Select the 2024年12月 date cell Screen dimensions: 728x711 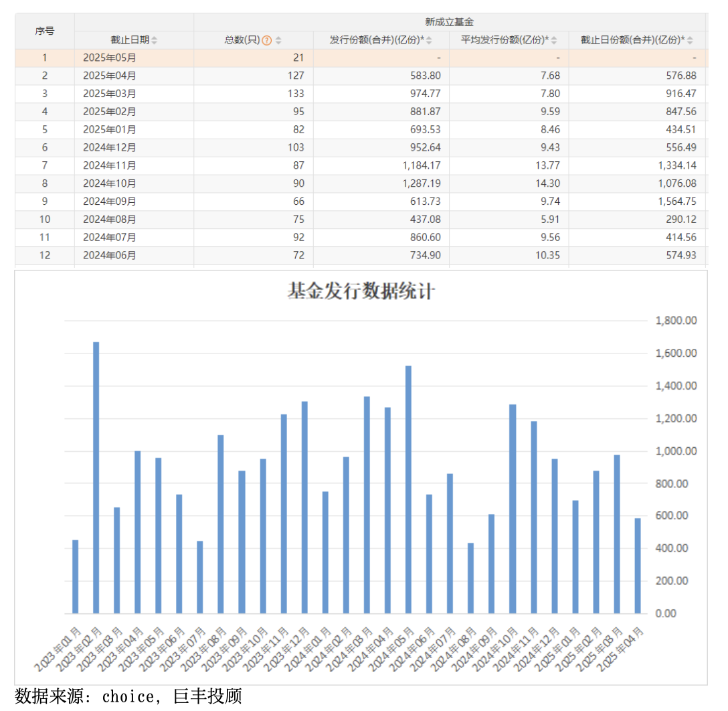point(110,147)
